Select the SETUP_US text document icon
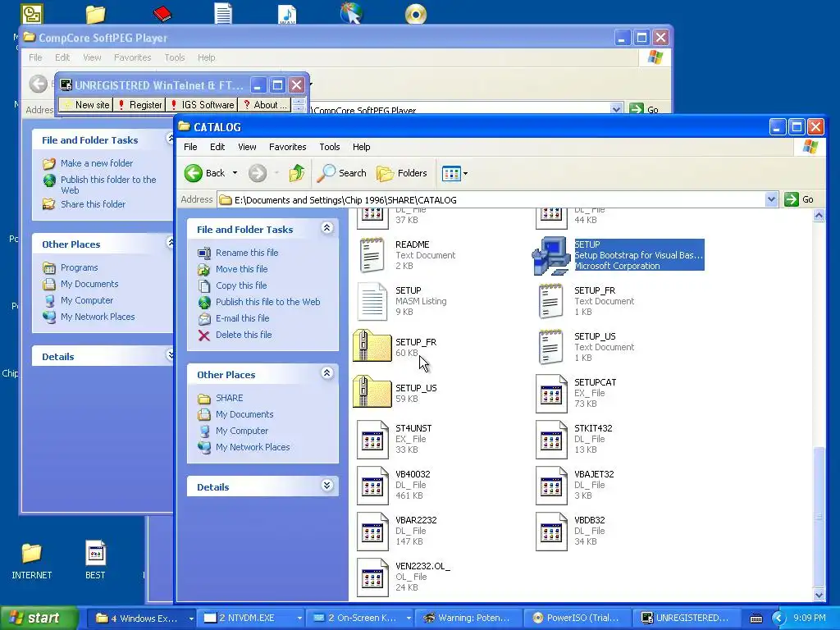Image resolution: width=840 pixels, height=630 pixels. coord(550,347)
